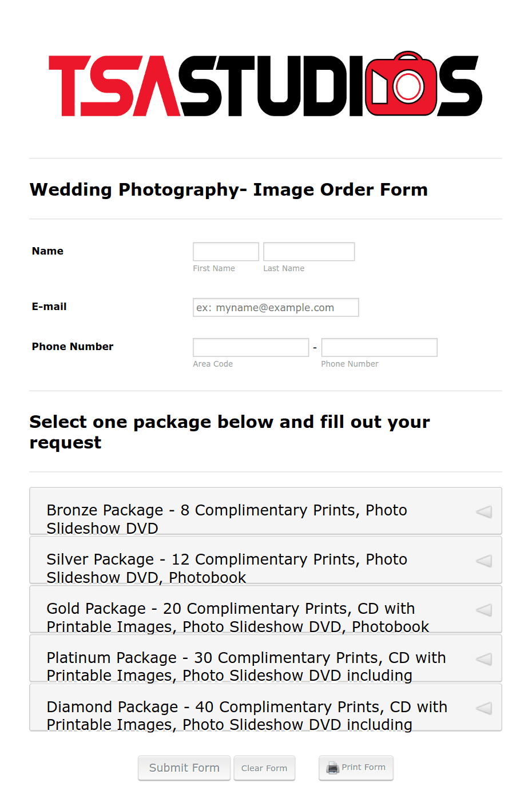Click the arrow icon on the Bronze Package row

click(483, 511)
